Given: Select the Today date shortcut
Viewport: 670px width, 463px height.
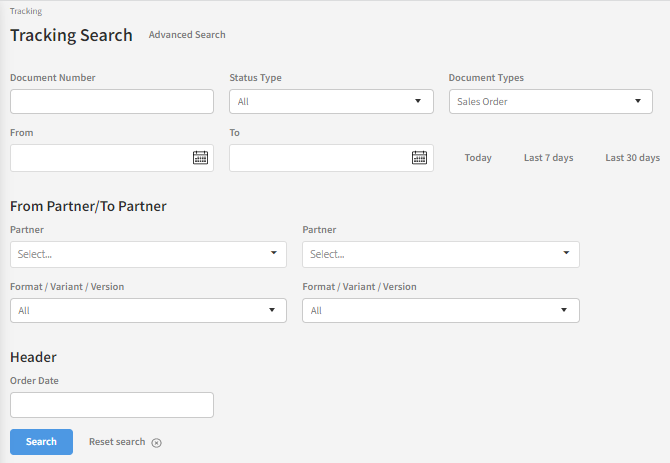Looking at the screenshot, I should [x=478, y=158].
